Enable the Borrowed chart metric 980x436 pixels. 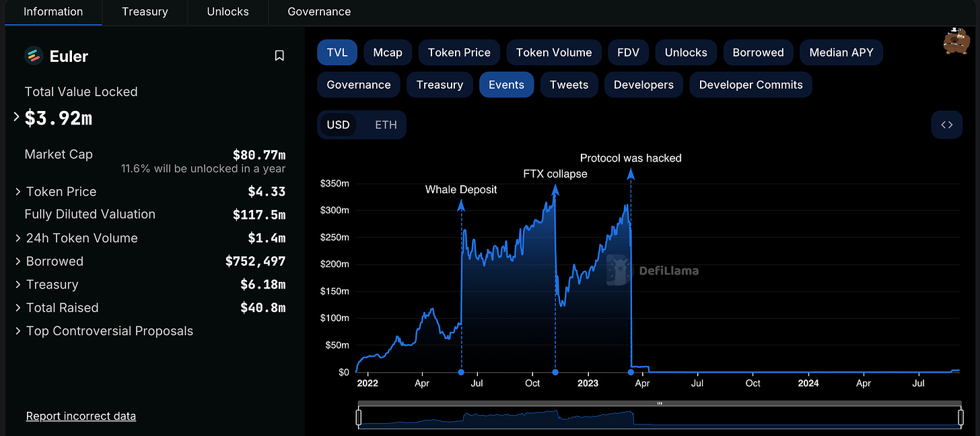click(x=758, y=52)
